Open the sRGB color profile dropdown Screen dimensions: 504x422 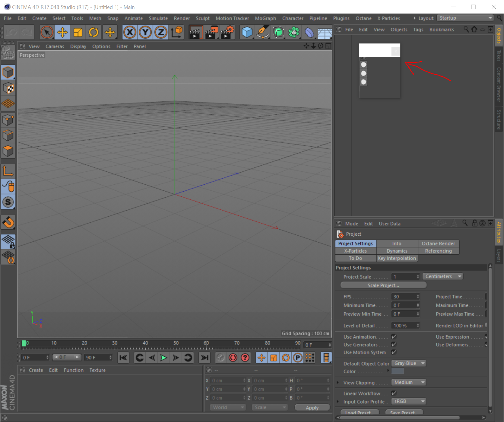click(x=409, y=401)
